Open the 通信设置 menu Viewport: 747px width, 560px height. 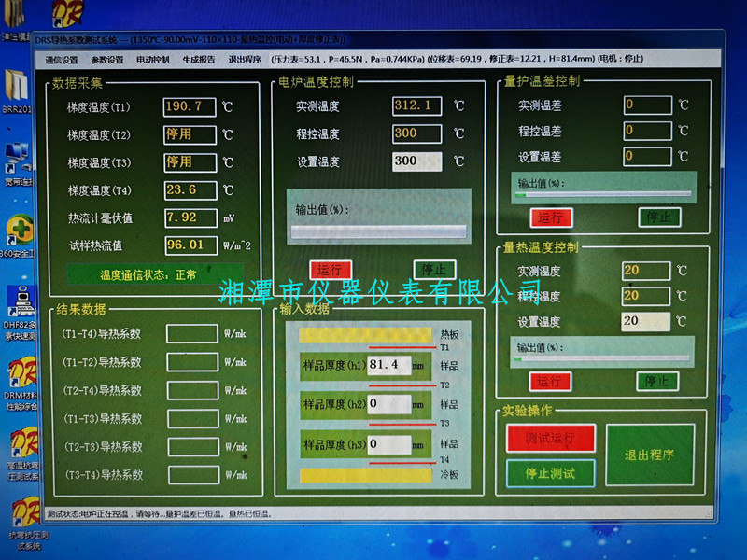[x=63, y=59]
